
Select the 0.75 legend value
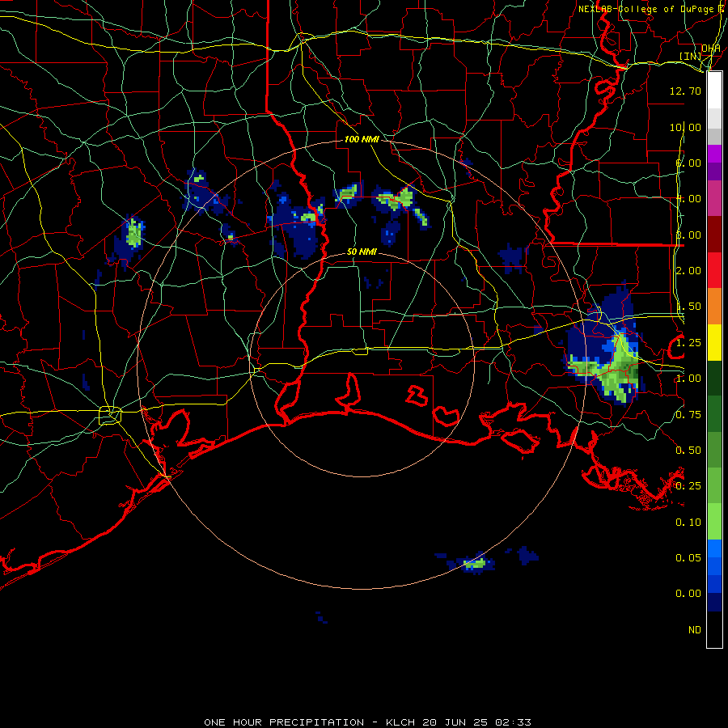pyautogui.click(x=688, y=415)
